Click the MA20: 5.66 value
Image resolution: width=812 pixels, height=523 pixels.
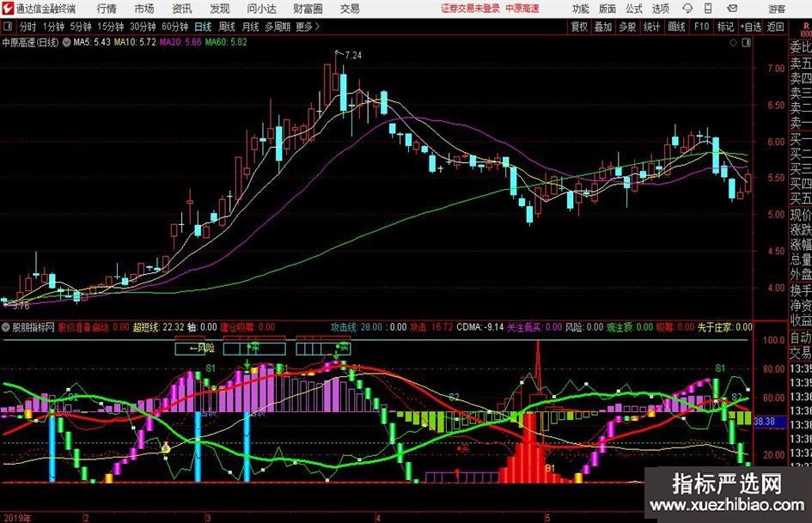180,42
